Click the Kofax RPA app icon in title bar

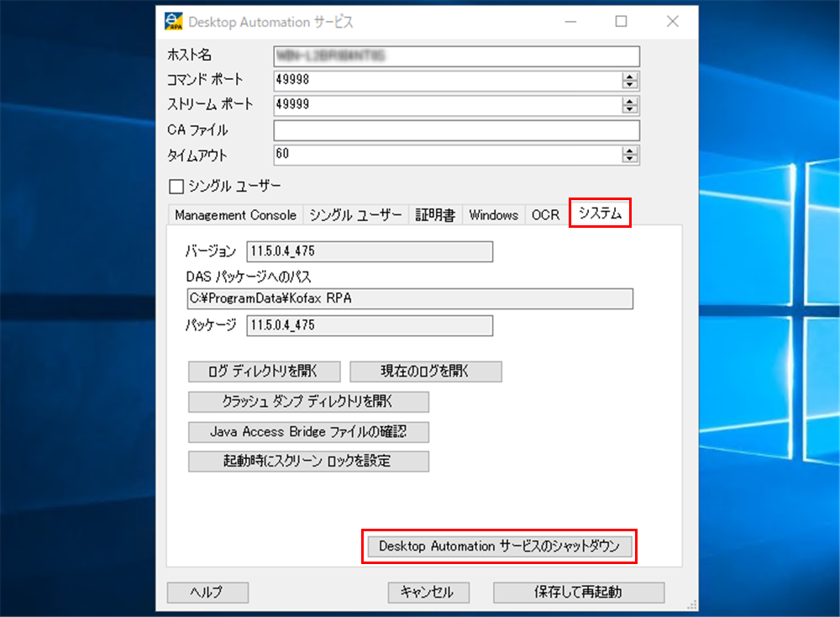pos(174,22)
